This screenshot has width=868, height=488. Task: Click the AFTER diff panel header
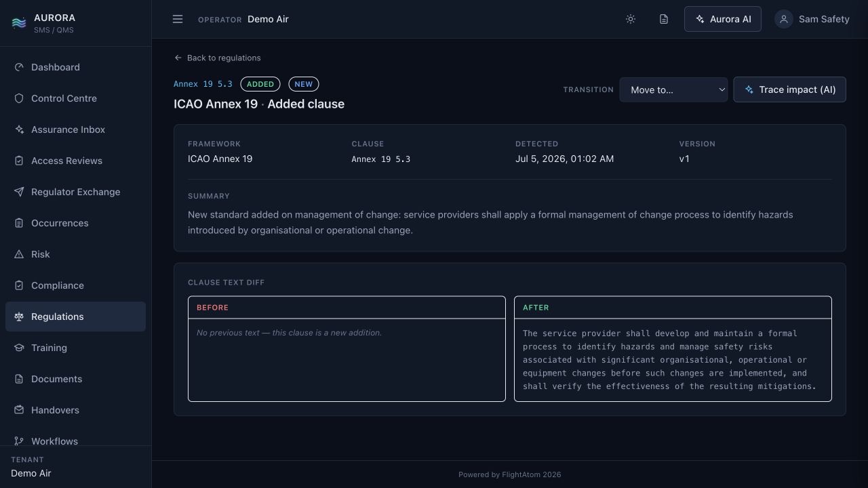click(673, 308)
